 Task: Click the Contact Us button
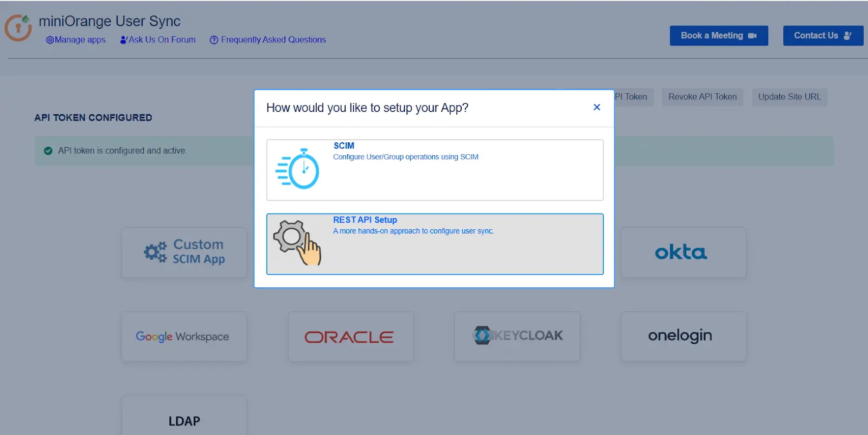point(822,36)
